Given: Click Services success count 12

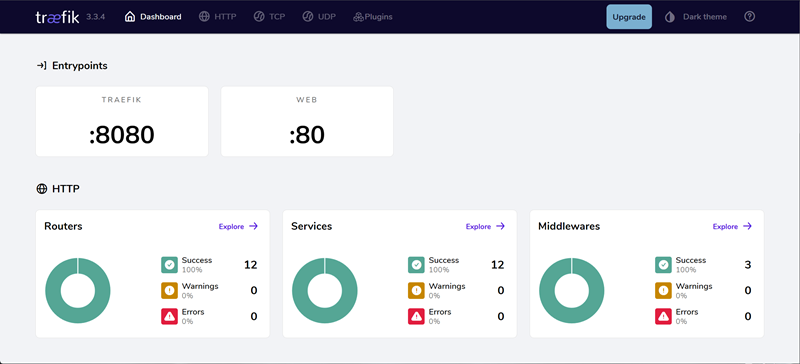Looking at the screenshot, I should tap(497, 265).
